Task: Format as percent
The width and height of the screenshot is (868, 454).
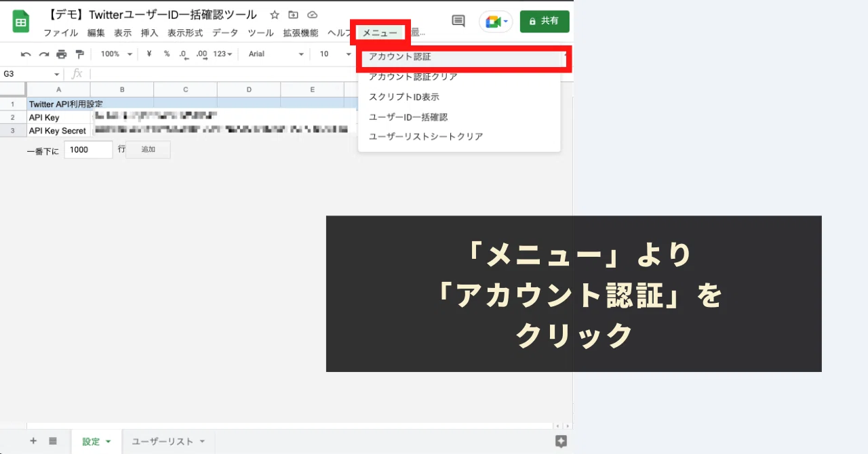Action: click(166, 54)
